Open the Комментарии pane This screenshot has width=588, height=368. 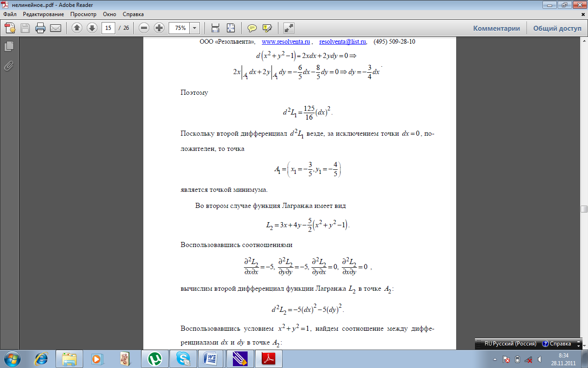[x=497, y=28]
